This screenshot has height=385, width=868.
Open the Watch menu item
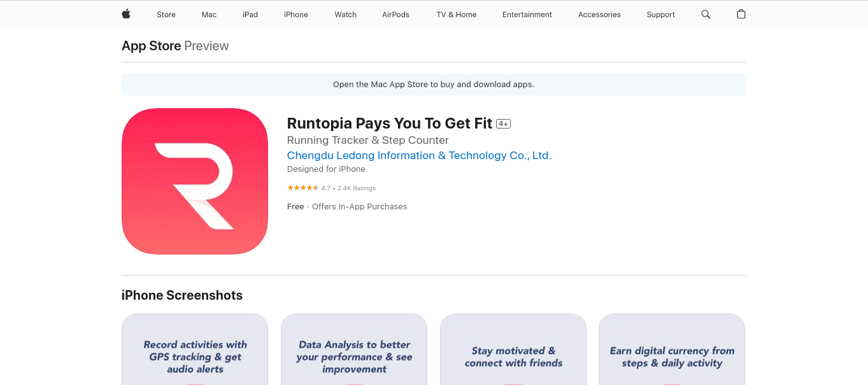pos(346,15)
